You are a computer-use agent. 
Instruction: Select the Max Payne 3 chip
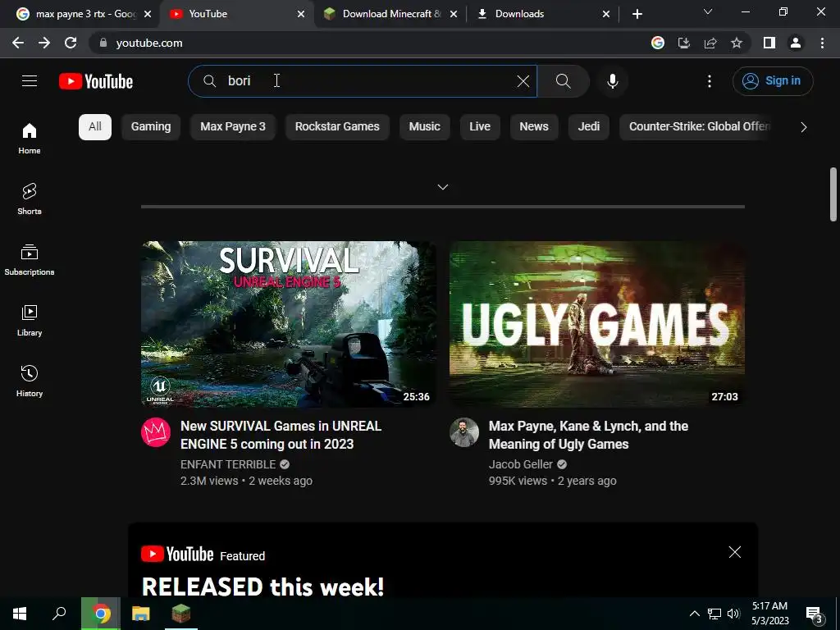[232, 127]
